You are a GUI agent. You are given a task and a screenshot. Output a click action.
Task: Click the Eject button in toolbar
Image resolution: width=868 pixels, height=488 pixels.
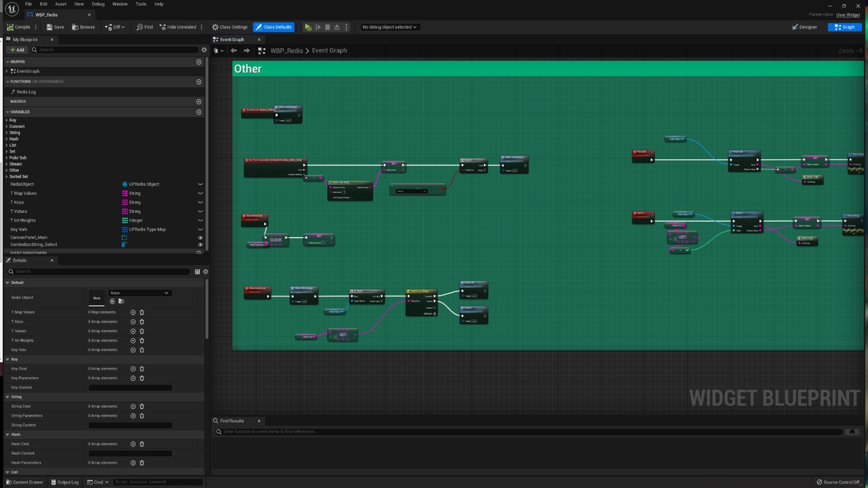tap(337, 27)
